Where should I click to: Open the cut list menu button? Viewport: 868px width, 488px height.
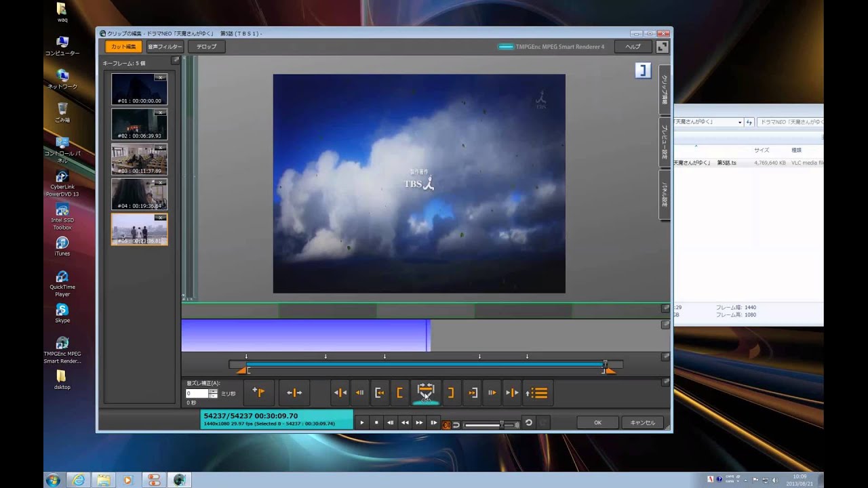click(537, 392)
